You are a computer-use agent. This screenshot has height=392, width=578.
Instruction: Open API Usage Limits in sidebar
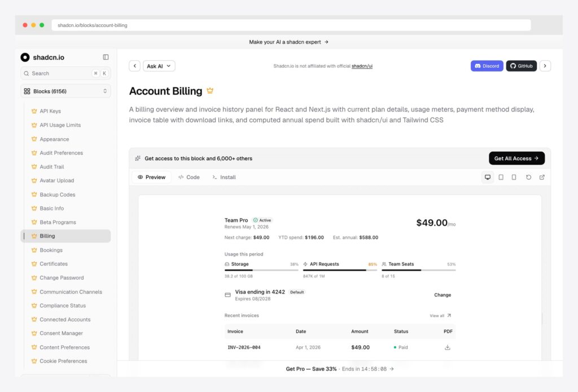click(60, 125)
